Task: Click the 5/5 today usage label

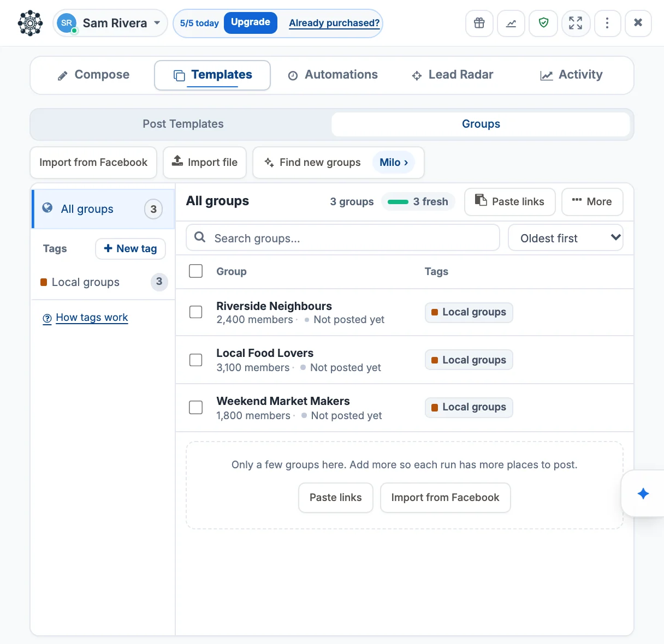Action: [x=199, y=23]
